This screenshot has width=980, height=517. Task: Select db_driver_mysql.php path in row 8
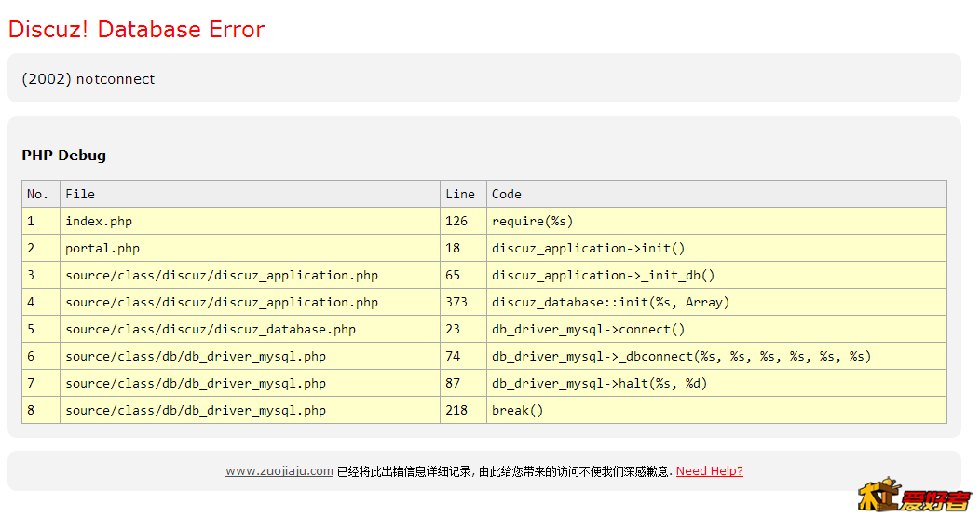pyautogui.click(x=195, y=411)
